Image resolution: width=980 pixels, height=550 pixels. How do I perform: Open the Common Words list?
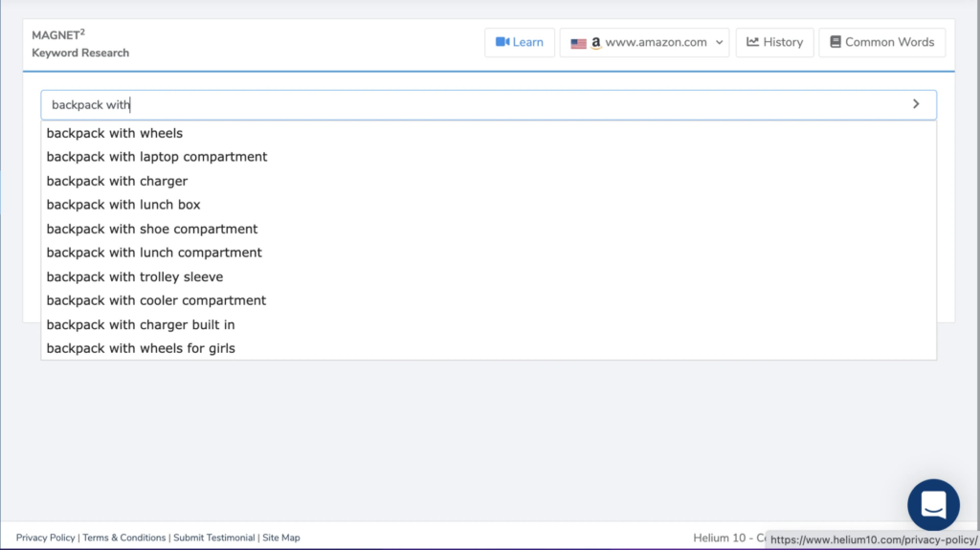pyautogui.click(x=881, y=42)
